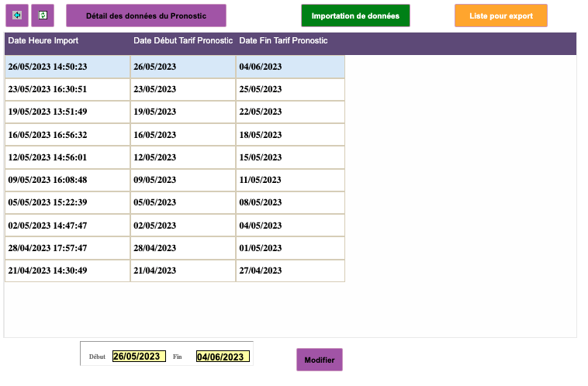
Task: Click end date cell 11/05/2023
Action: [291, 180]
